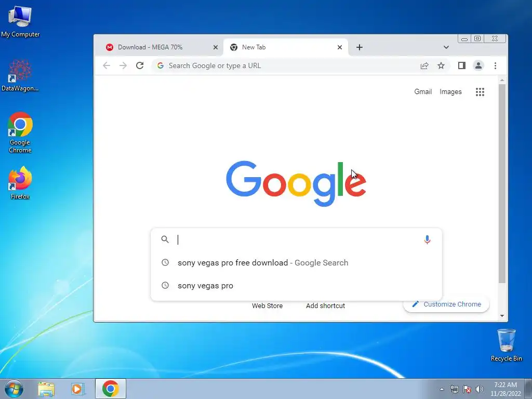This screenshot has width=532, height=399.
Task: Click the volume speaker tray icon
Action: (479, 389)
